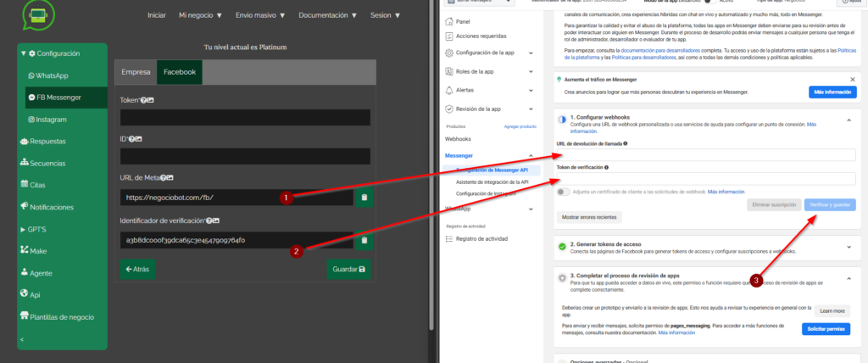Screen dimensions: 868x363
Task: Open Plantillas de negocio
Action: click(57, 316)
